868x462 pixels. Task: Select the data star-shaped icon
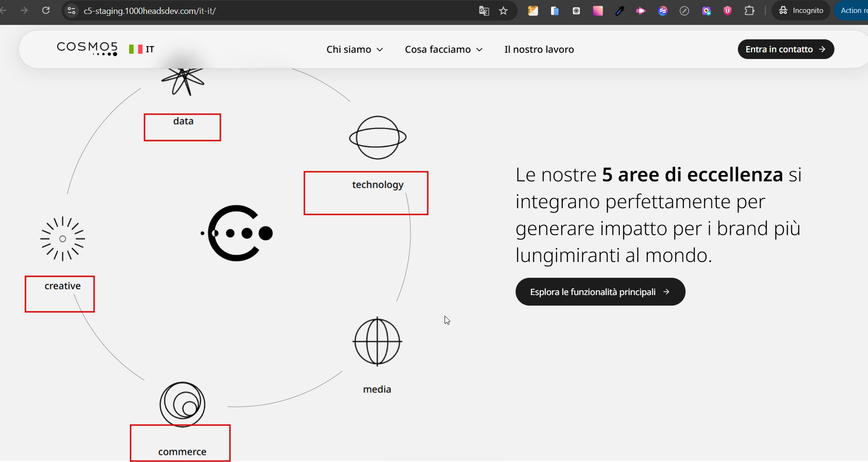[x=183, y=82]
